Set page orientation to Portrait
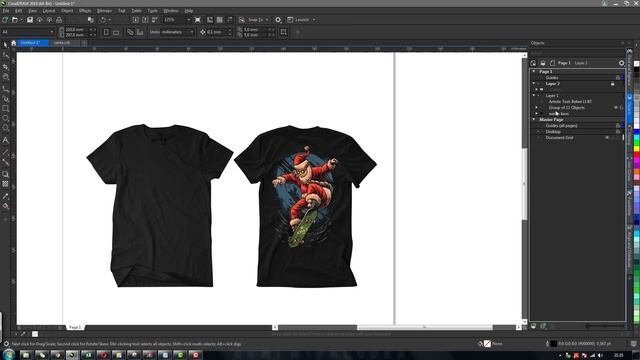This screenshot has width=640, height=360. 106,32
